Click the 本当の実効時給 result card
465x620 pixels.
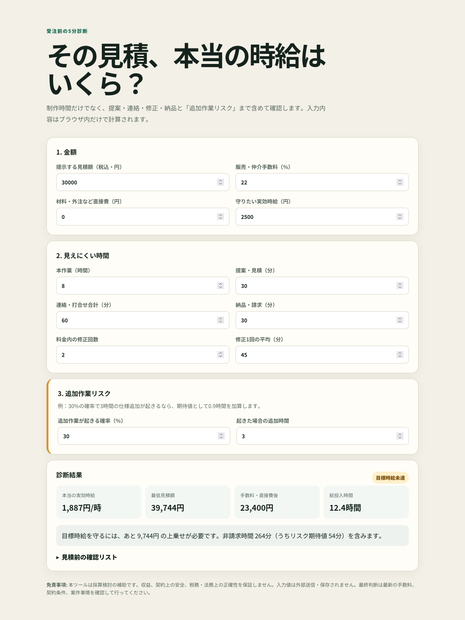(x=98, y=502)
